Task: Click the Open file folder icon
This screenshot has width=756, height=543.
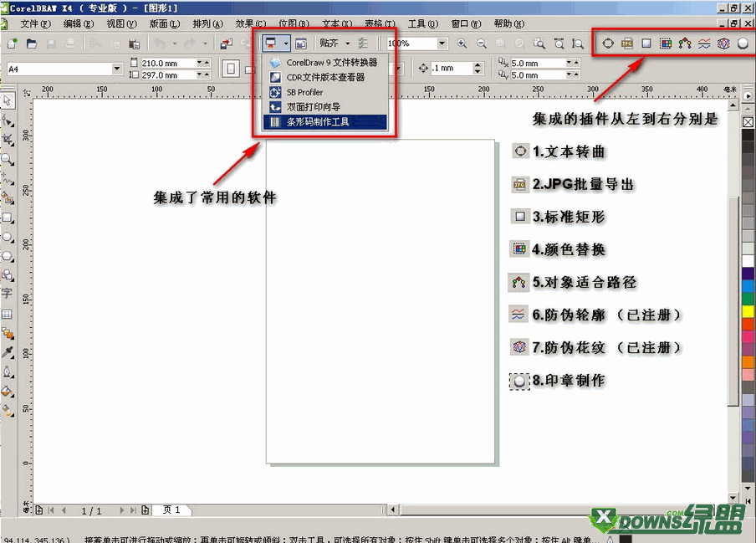Action: 32,44
